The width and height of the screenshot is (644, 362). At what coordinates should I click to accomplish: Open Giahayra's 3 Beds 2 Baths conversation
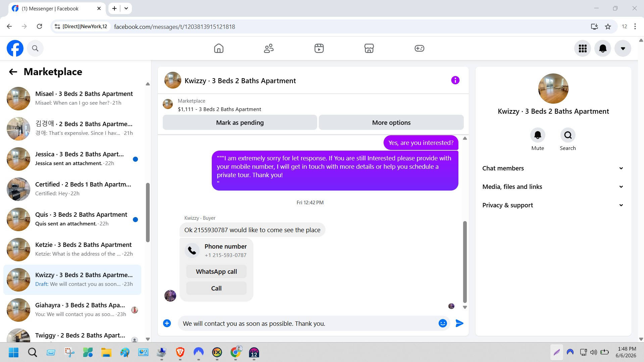point(72,310)
